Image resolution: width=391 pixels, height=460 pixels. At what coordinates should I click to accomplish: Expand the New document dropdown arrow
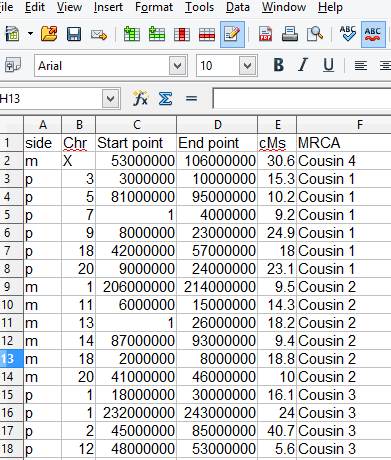30,34
